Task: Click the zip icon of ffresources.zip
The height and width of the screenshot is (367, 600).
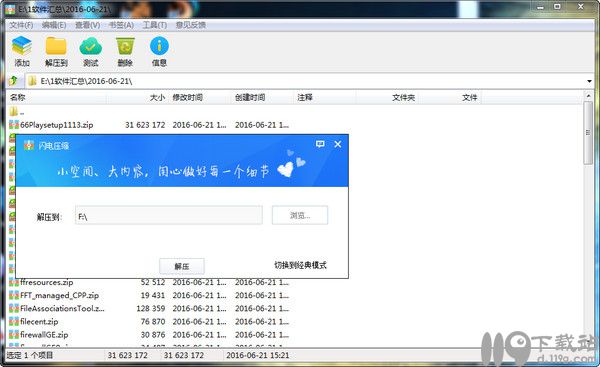Action: tap(14, 283)
